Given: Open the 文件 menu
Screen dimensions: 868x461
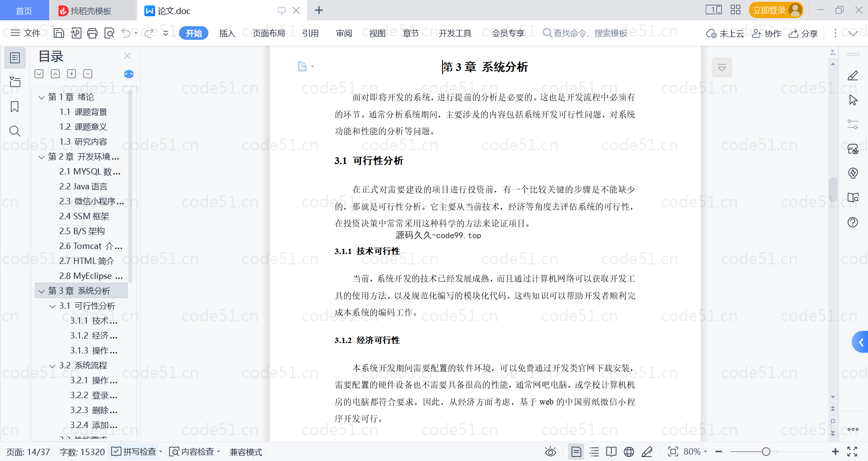Looking at the screenshot, I should [26, 33].
